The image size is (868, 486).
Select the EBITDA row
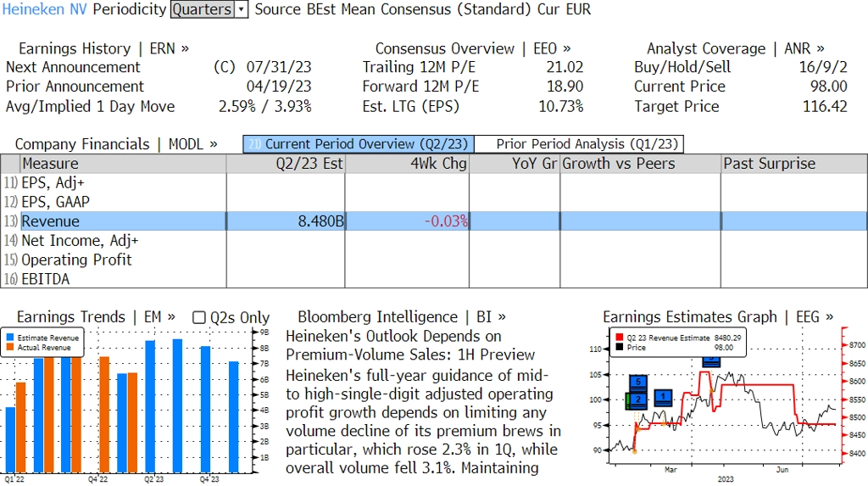click(x=433, y=279)
